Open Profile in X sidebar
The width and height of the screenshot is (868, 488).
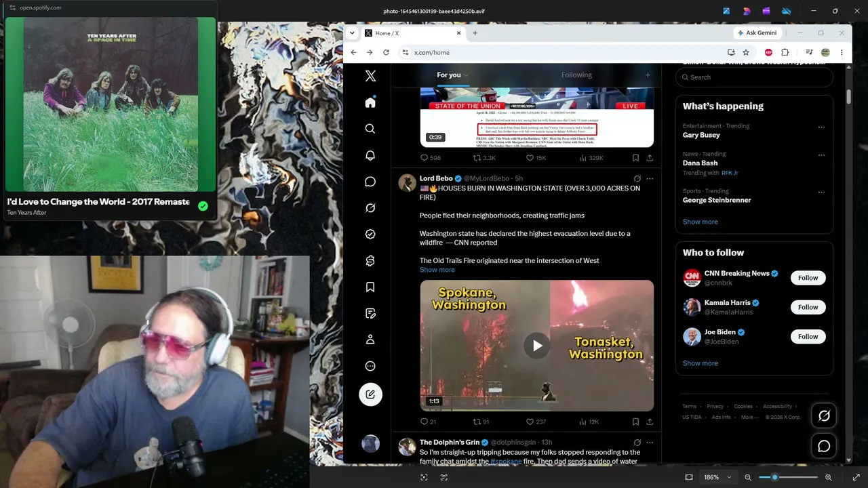(370, 340)
